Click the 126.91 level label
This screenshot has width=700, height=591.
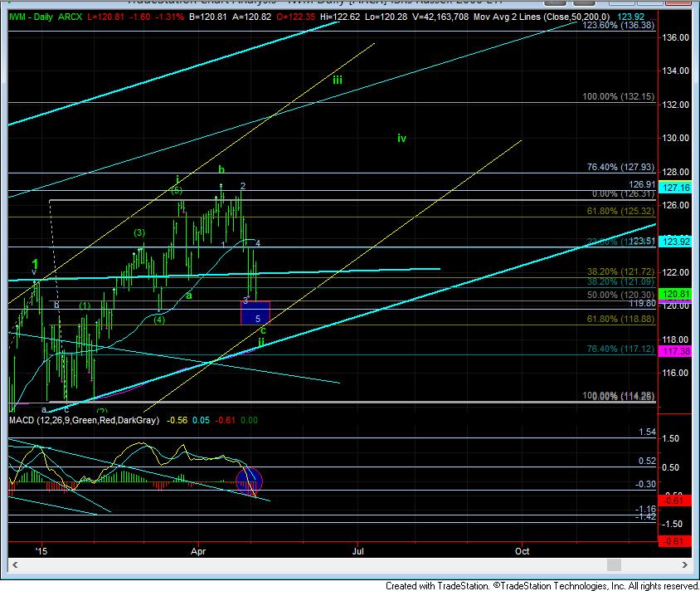642,184
